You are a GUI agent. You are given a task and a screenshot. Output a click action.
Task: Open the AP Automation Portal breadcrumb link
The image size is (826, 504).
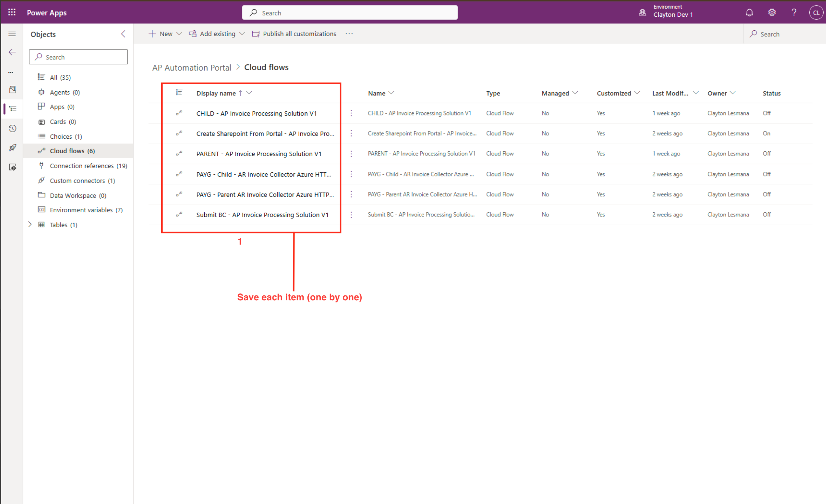pyautogui.click(x=191, y=68)
